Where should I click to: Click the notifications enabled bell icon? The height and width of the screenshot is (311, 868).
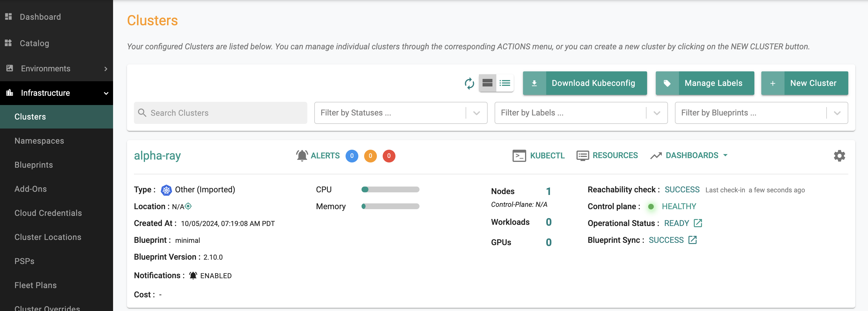point(193,276)
